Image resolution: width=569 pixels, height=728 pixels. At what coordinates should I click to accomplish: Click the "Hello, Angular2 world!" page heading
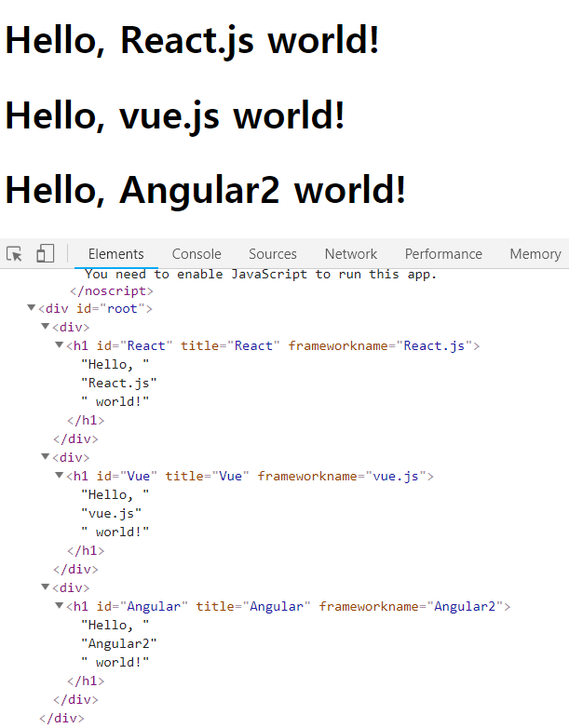click(x=205, y=191)
